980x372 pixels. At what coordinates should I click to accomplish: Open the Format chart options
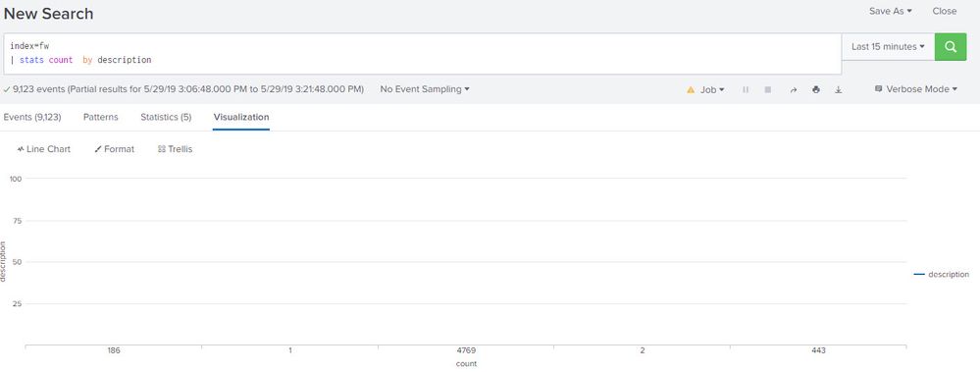[115, 149]
